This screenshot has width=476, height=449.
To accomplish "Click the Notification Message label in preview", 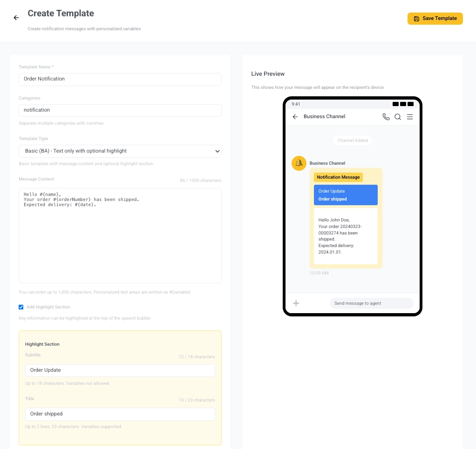I will [x=338, y=177].
